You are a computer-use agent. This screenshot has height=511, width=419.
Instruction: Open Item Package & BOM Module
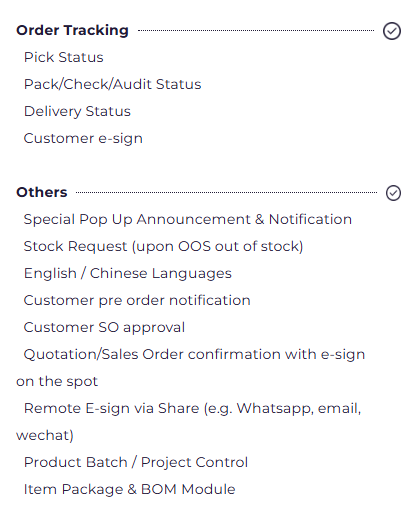(x=130, y=490)
